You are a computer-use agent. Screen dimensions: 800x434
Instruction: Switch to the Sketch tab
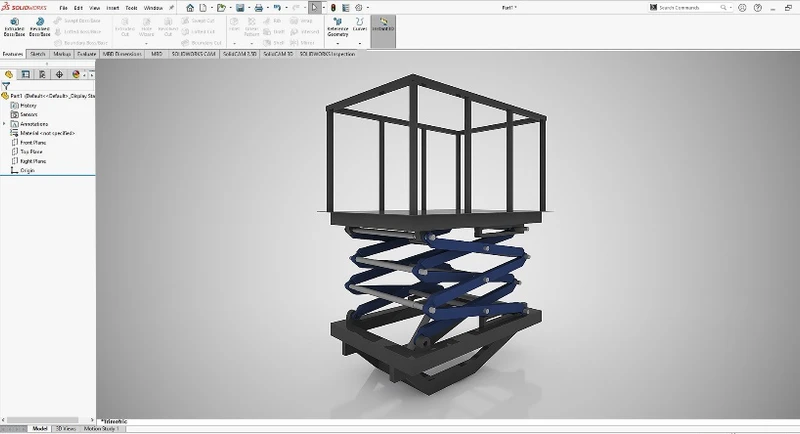tap(38, 54)
